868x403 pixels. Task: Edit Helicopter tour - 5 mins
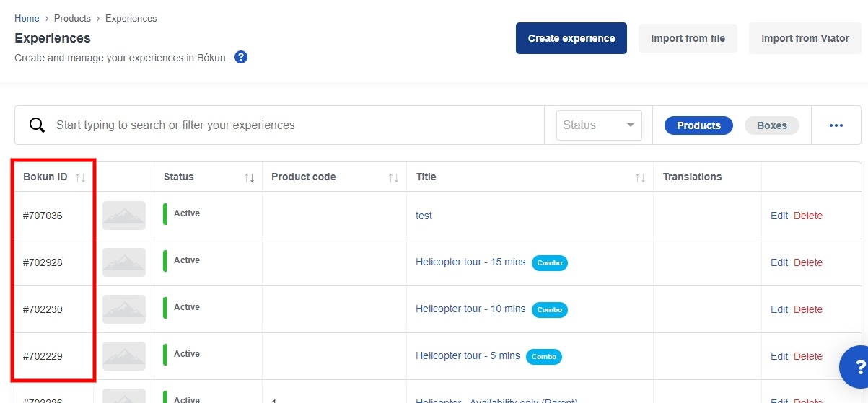point(779,356)
